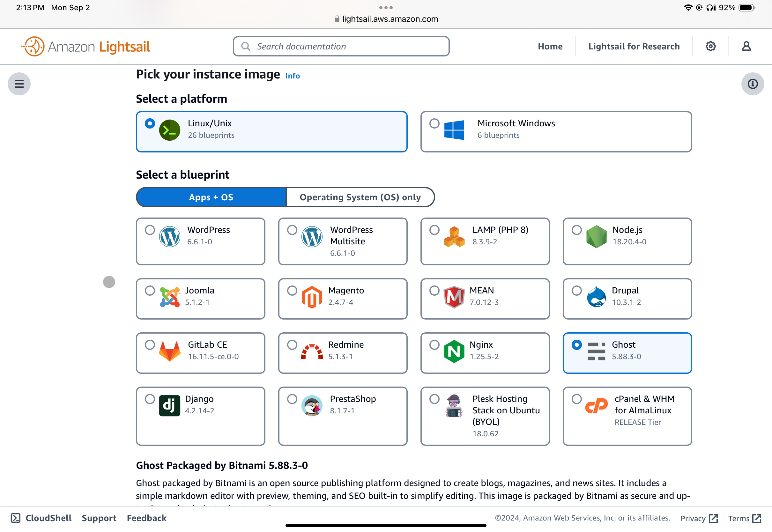Click the PrestaShop penguin icon

pos(312,406)
